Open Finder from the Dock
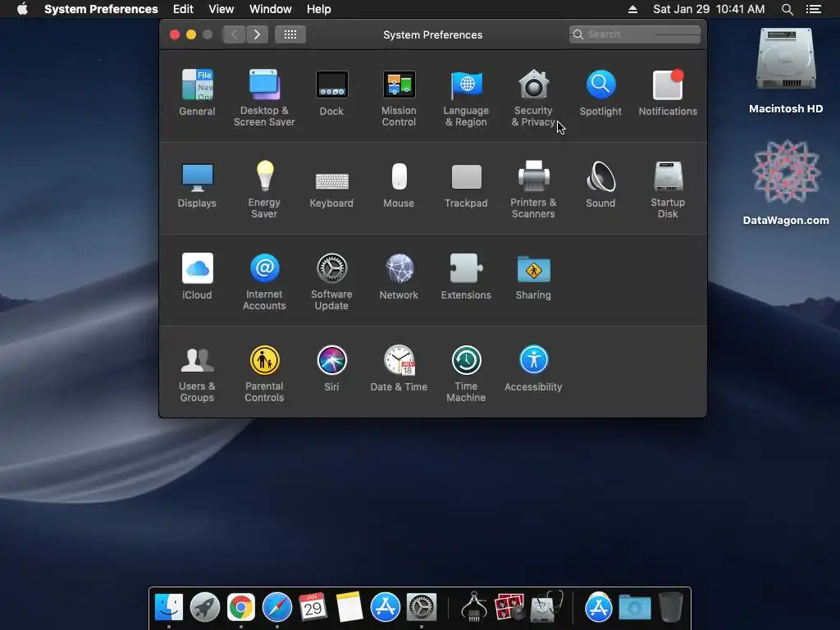840x630 pixels. (x=169, y=607)
